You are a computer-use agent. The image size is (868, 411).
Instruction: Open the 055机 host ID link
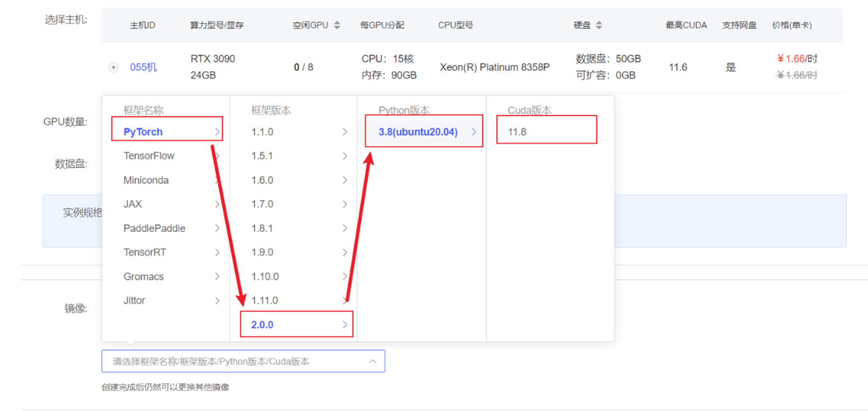click(x=143, y=67)
